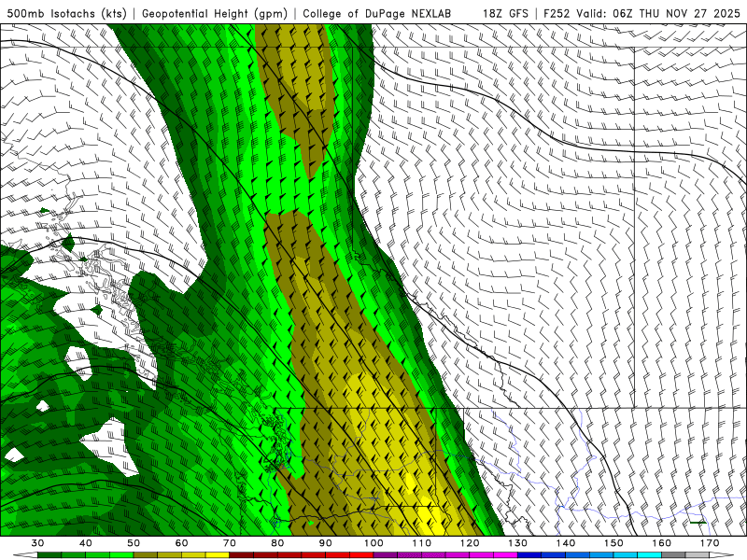
Task: Click the color bar label "110"
Action: 422,543
